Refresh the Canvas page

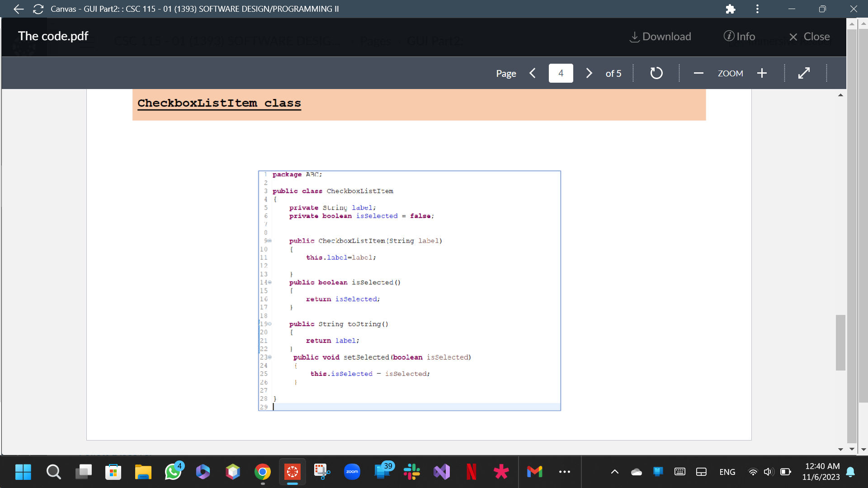[x=38, y=9]
